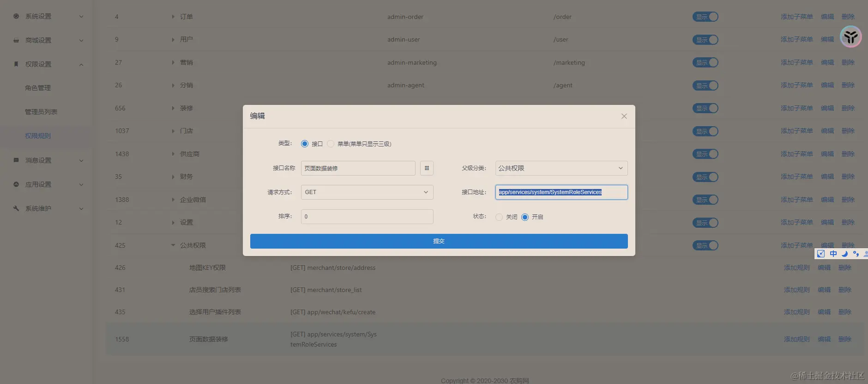Click the moon icon on input bar
The image size is (868, 384).
[x=844, y=254]
